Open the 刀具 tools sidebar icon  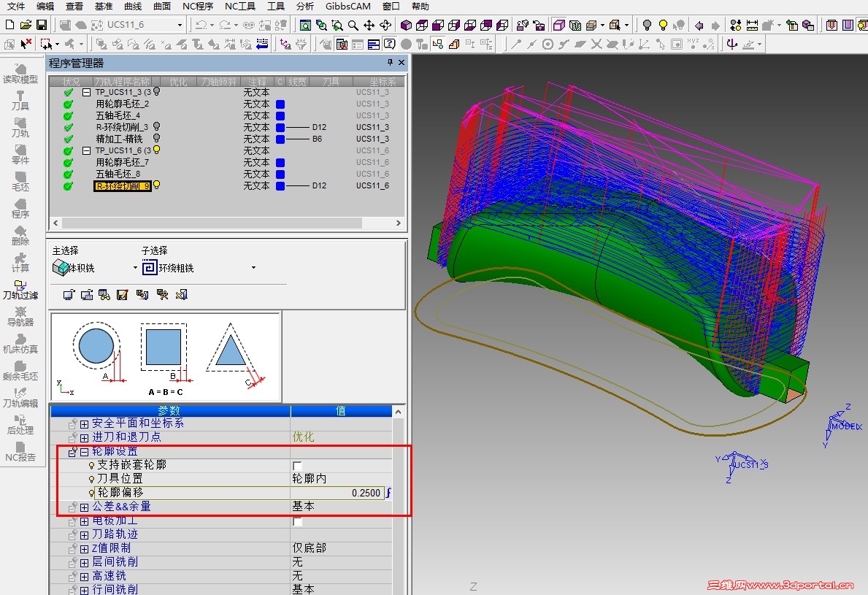[x=20, y=100]
